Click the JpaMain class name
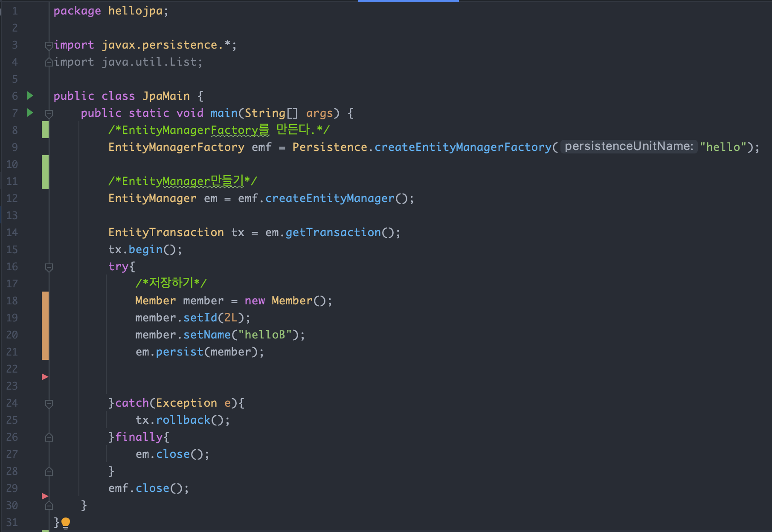Screen dimensions: 772x532 point(166,96)
